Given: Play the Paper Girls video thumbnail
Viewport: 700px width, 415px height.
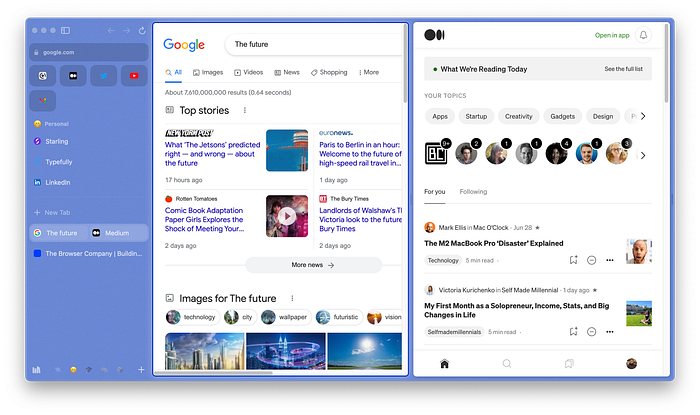Looking at the screenshot, I should 287,216.
